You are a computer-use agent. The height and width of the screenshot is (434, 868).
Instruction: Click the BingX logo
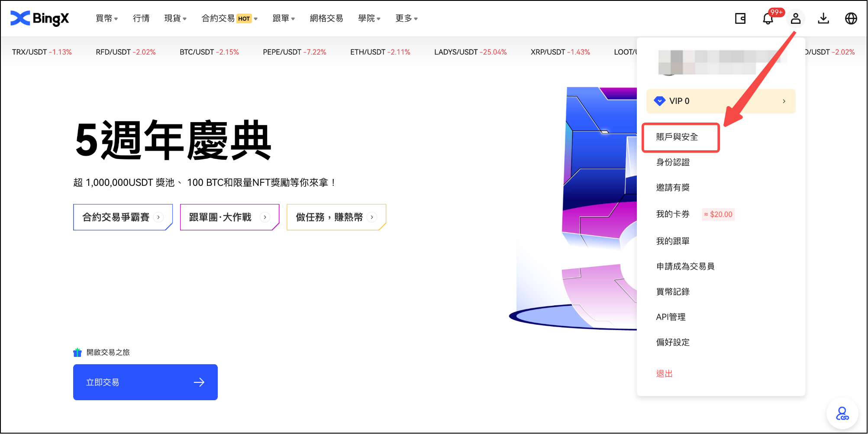click(x=40, y=18)
